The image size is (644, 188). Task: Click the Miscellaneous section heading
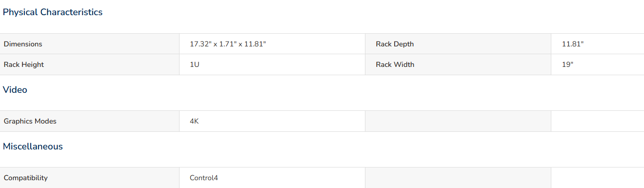pyautogui.click(x=33, y=146)
